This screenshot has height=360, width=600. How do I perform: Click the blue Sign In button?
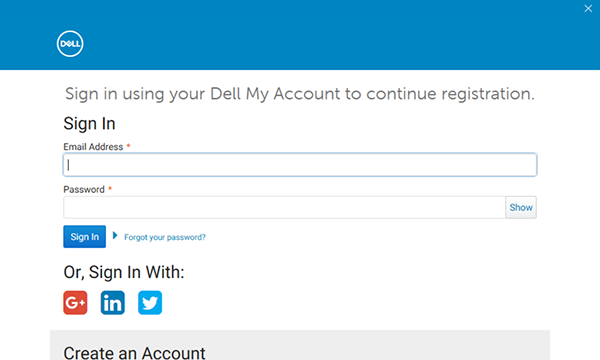coord(85,237)
